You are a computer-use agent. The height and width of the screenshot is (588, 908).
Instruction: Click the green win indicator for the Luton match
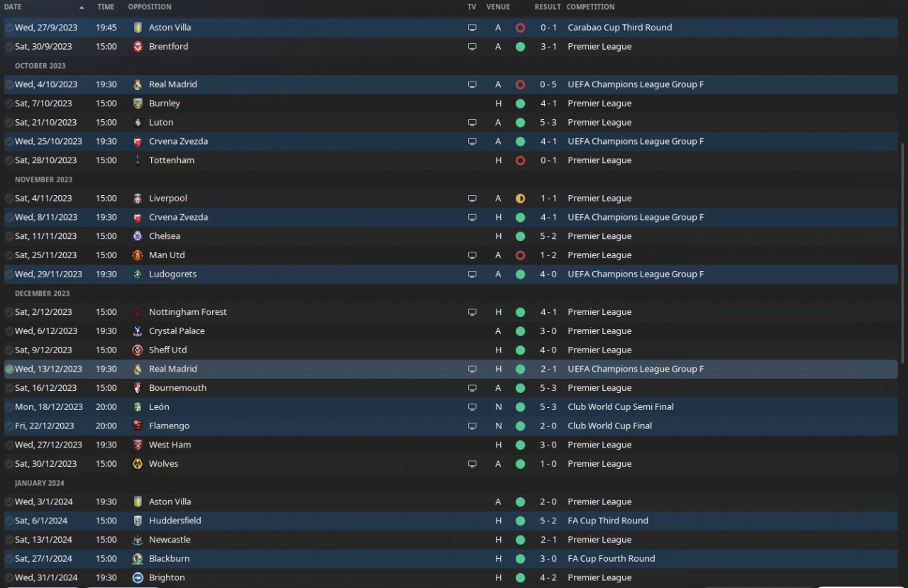tap(520, 123)
